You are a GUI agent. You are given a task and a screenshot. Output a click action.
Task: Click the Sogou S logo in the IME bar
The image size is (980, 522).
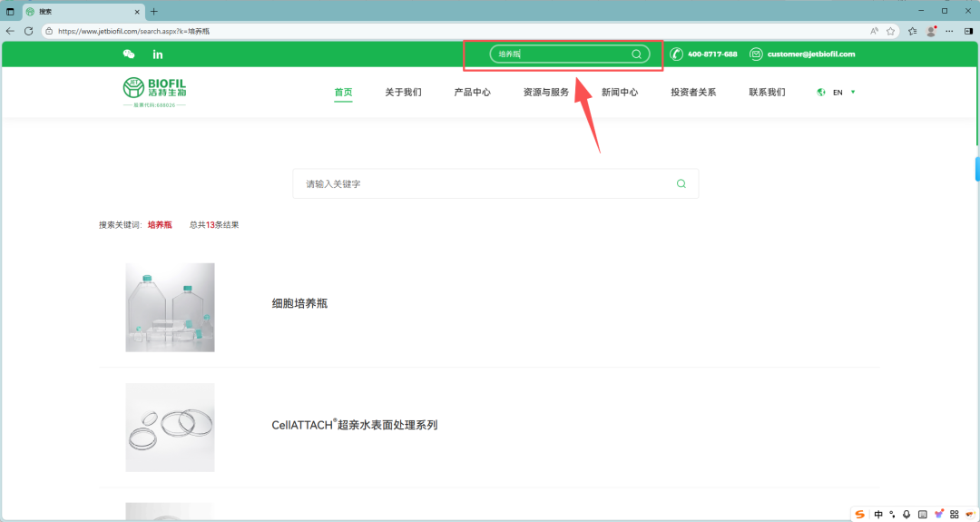tap(860, 514)
